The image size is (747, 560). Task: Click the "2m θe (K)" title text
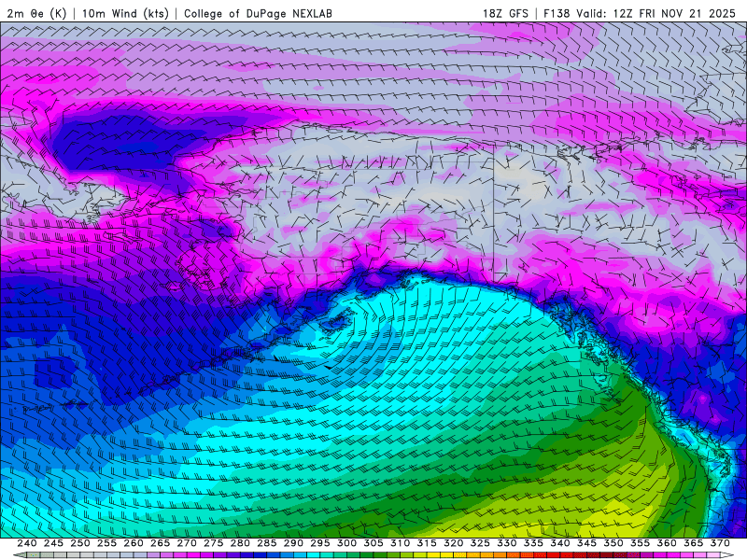[x=36, y=13]
